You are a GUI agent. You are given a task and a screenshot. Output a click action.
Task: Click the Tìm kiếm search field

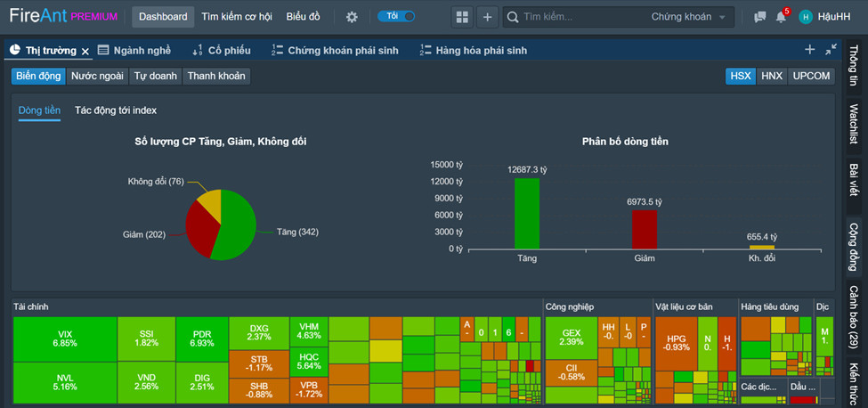point(579,17)
